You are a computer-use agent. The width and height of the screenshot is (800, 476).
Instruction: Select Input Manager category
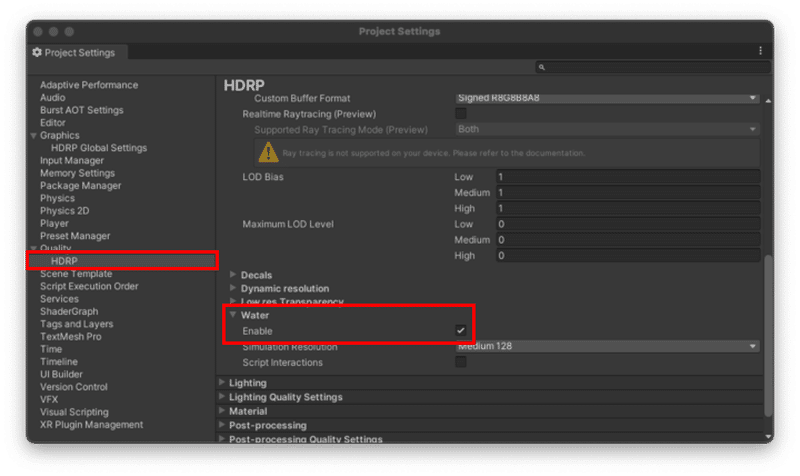pyautogui.click(x=72, y=161)
